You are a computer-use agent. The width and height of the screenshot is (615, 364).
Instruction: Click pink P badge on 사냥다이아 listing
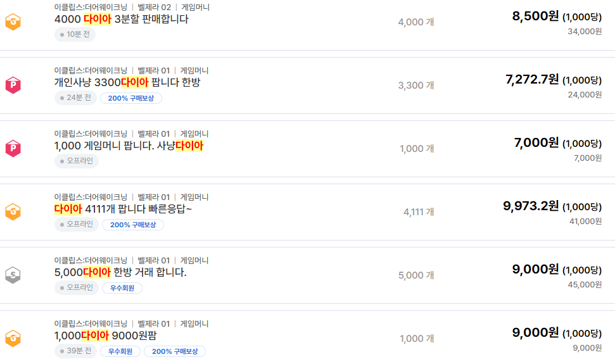pos(13,149)
